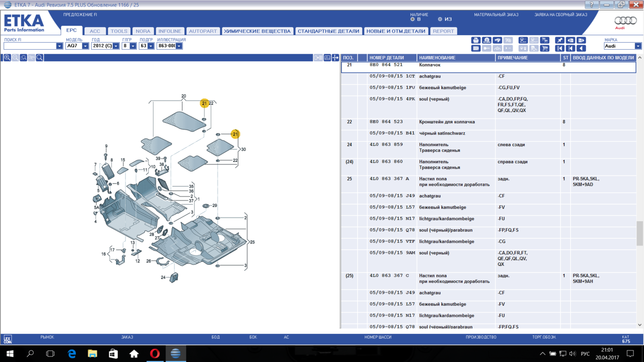
Task: Open File Explorer from taskbar
Action: 92,353
